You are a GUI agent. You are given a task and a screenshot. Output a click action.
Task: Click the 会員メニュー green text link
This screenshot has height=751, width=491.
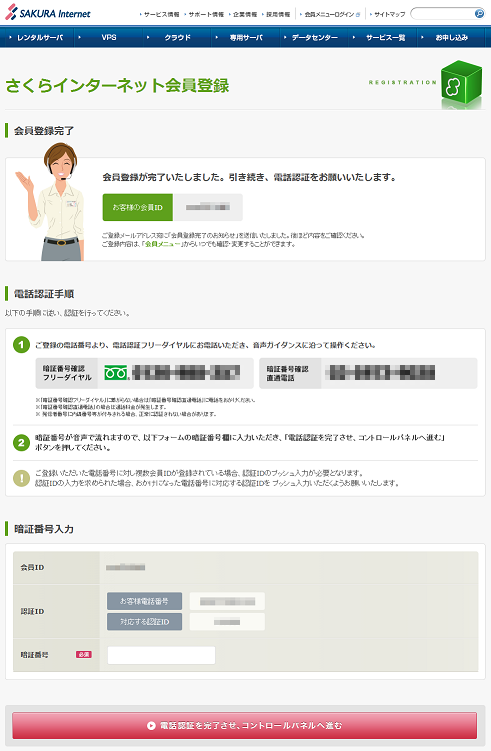(x=163, y=244)
